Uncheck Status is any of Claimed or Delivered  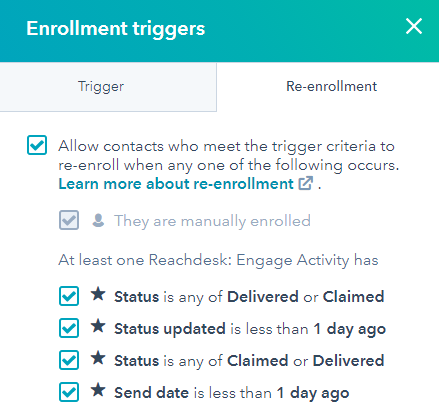[x=69, y=360]
